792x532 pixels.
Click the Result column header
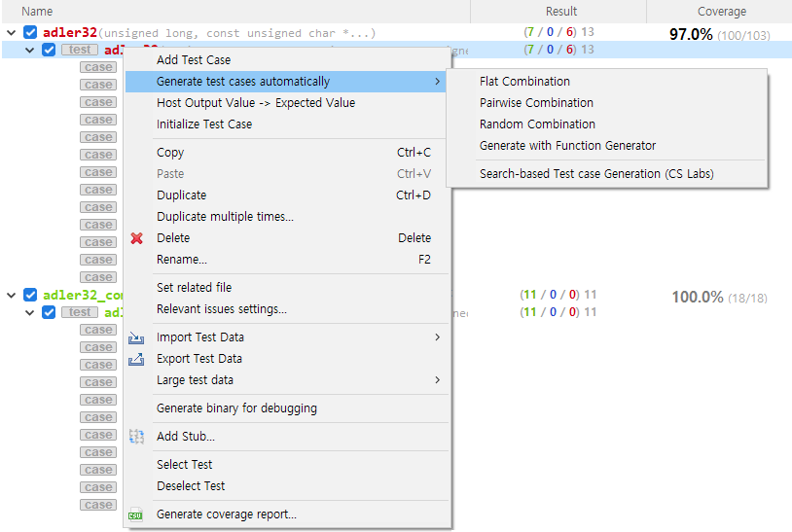[x=561, y=12]
